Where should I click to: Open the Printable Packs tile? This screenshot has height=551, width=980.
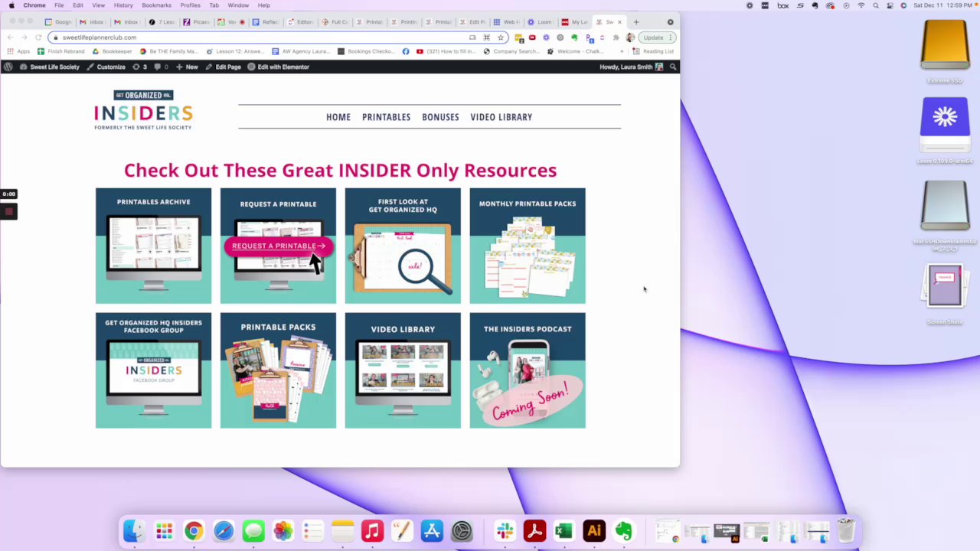pos(278,370)
